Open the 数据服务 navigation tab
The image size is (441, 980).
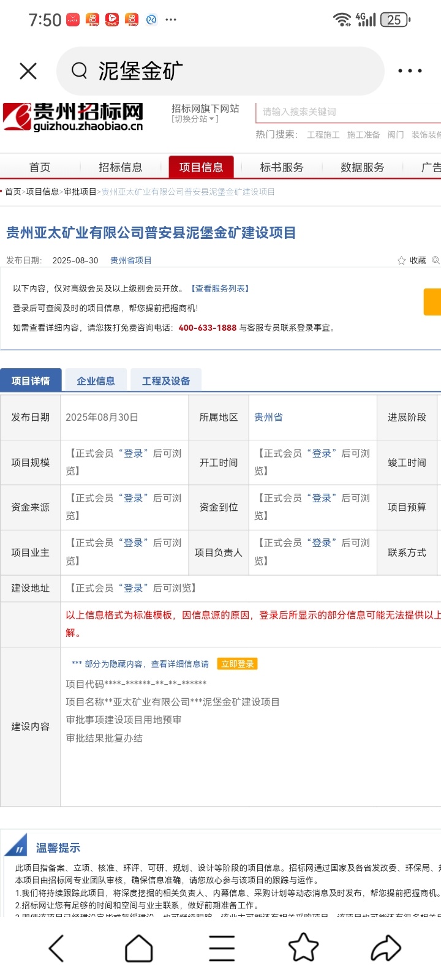tap(363, 167)
